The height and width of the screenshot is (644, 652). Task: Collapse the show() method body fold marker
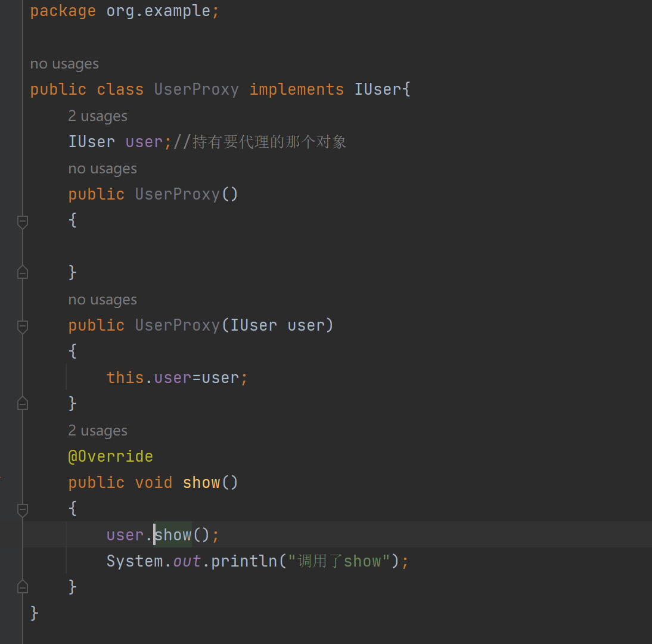[23, 510]
